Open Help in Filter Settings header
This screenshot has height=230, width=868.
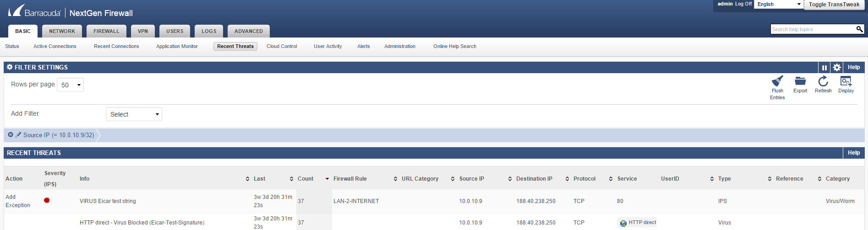point(854,67)
